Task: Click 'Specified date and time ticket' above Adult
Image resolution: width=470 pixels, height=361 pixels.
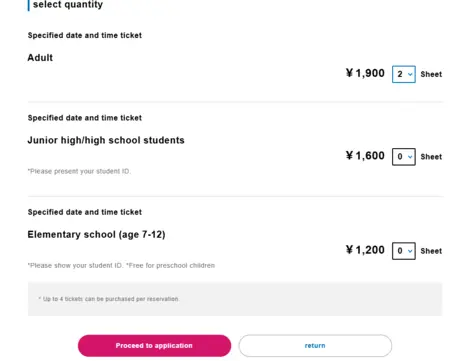Action: tap(85, 35)
